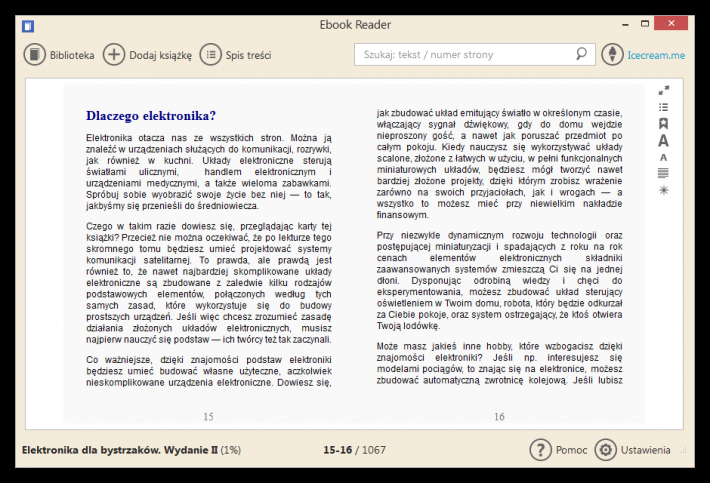
Task: Enter fullscreen mode via the expand arrows icon
Action: pyautogui.click(x=663, y=91)
